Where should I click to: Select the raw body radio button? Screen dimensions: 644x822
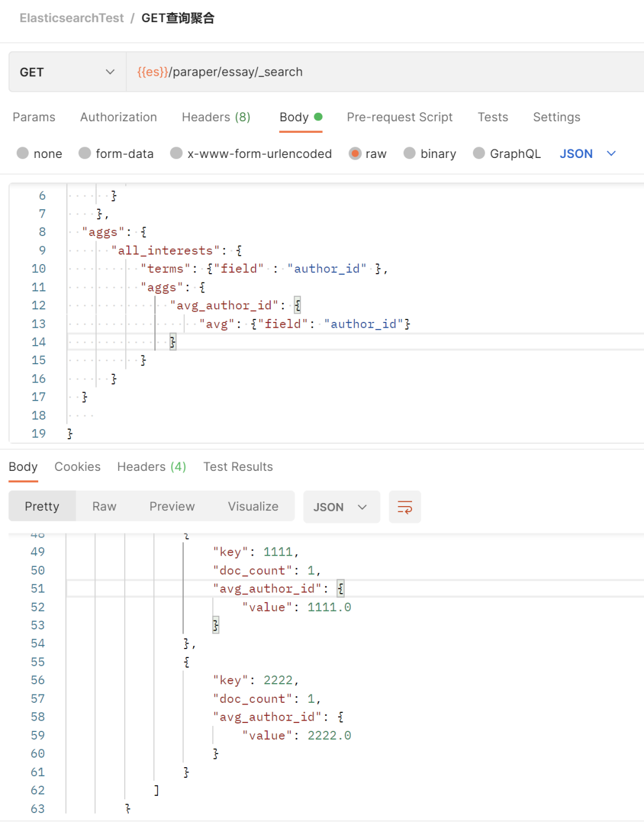click(x=355, y=153)
